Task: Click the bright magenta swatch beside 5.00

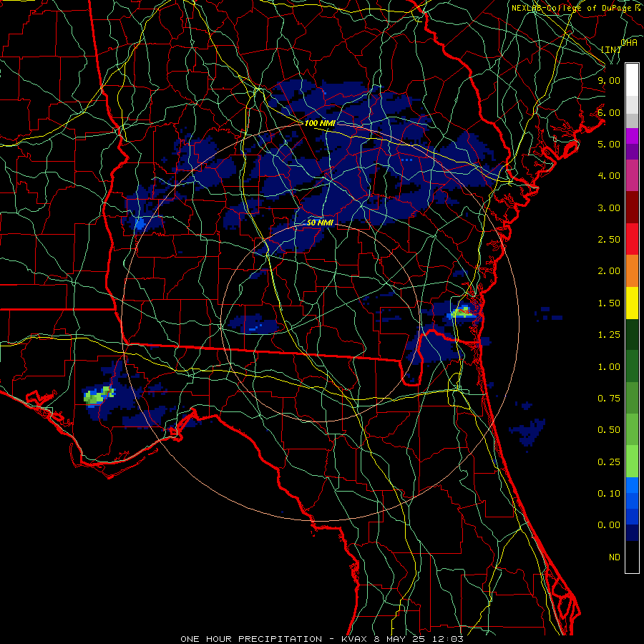Action: coord(632,136)
